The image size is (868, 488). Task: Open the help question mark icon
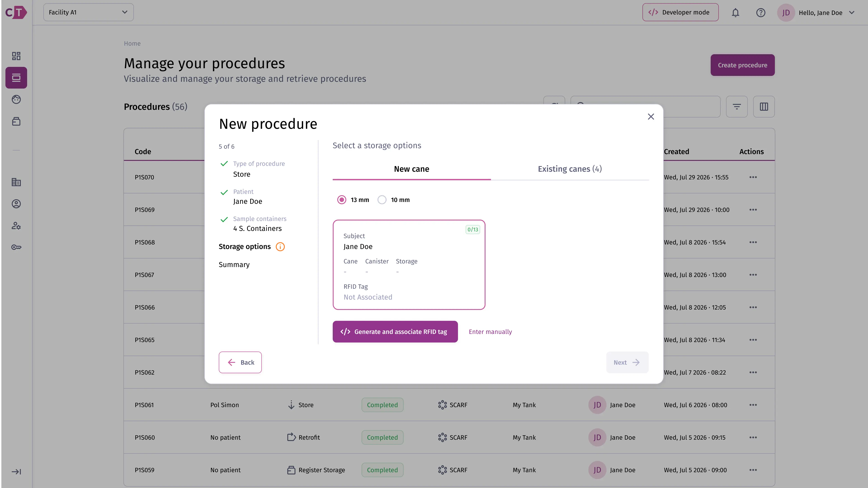point(760,13)
